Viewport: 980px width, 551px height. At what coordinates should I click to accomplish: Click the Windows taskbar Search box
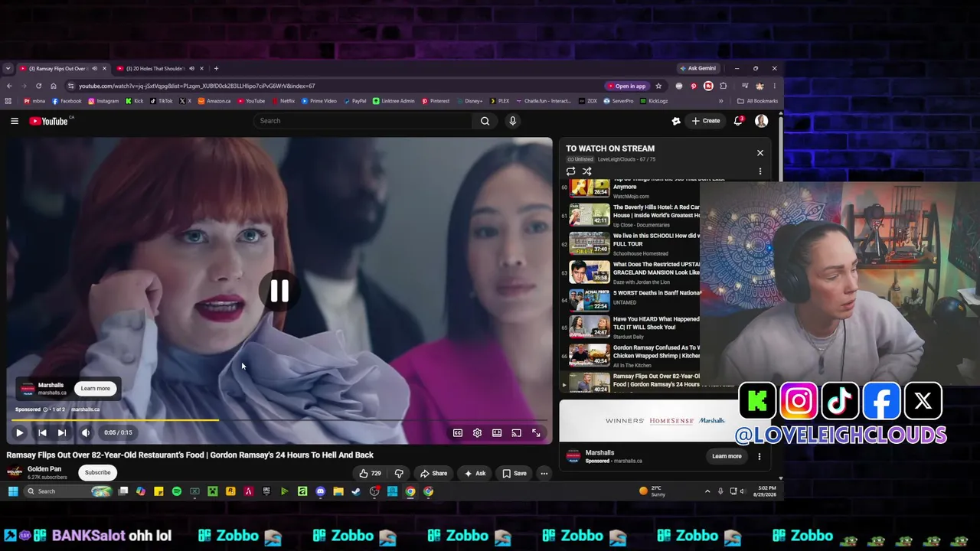coord(69,491)
